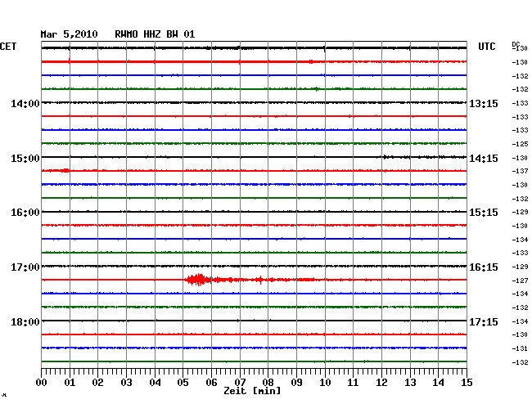Click the "UTC" time zone label

pyautogui.click(x=486, y=47)
